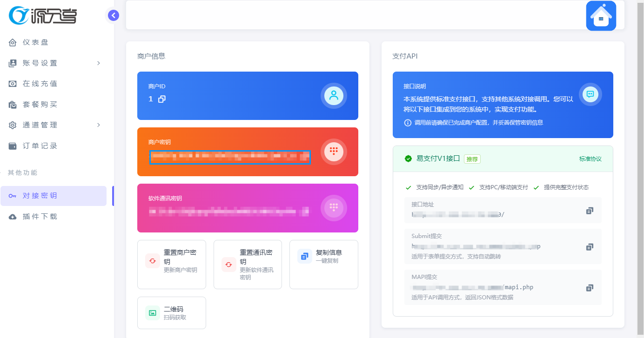Click the image icon in 二维码 card
Screen dimensions: 644x338
(153, 313)
